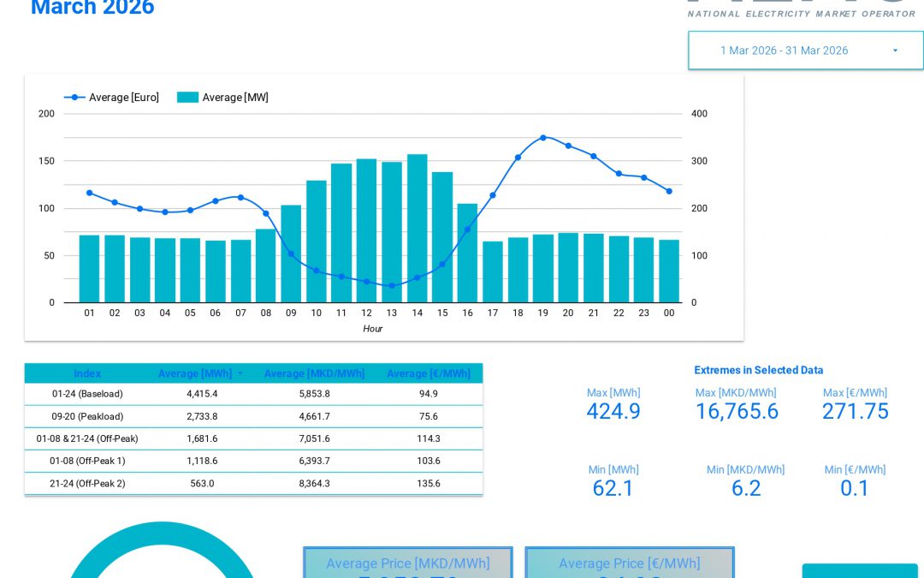Hide the bar series via its legend swatch

pyautogui.click(x=187, y=98)
